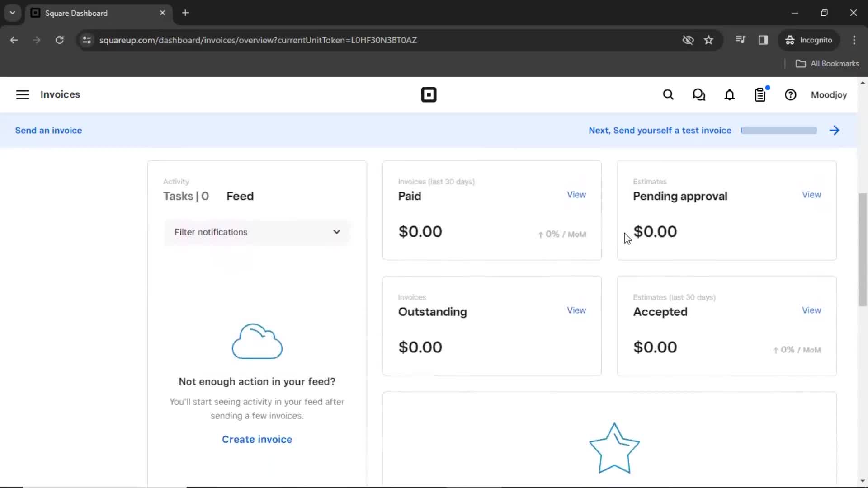This screenshot has height=488, width=868.
Task: Open a new browser tab
Action: coord(185,13)
